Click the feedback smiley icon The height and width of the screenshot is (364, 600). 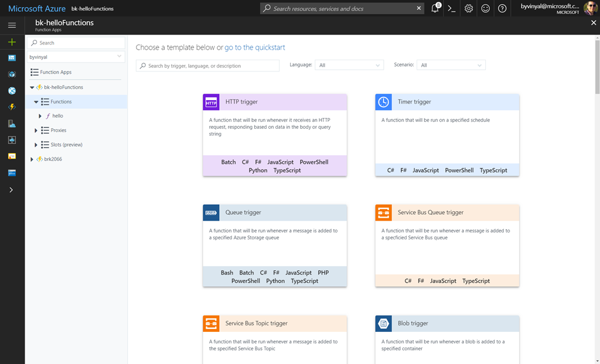tap(485, 8)
